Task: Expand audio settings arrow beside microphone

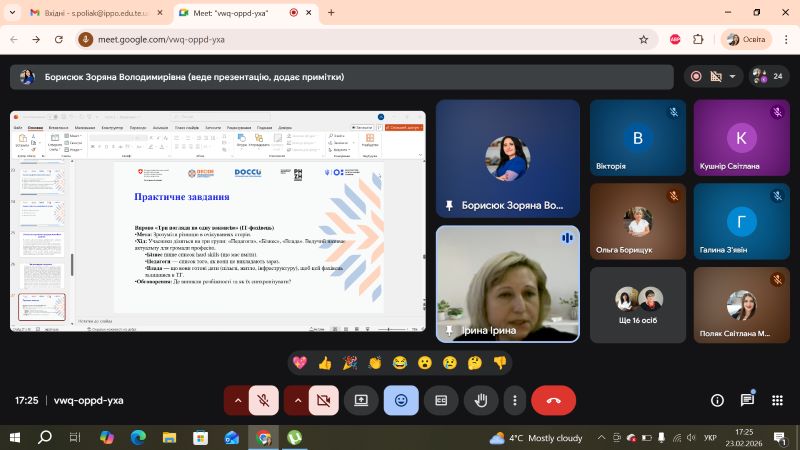Action: (x=238, y=400)
